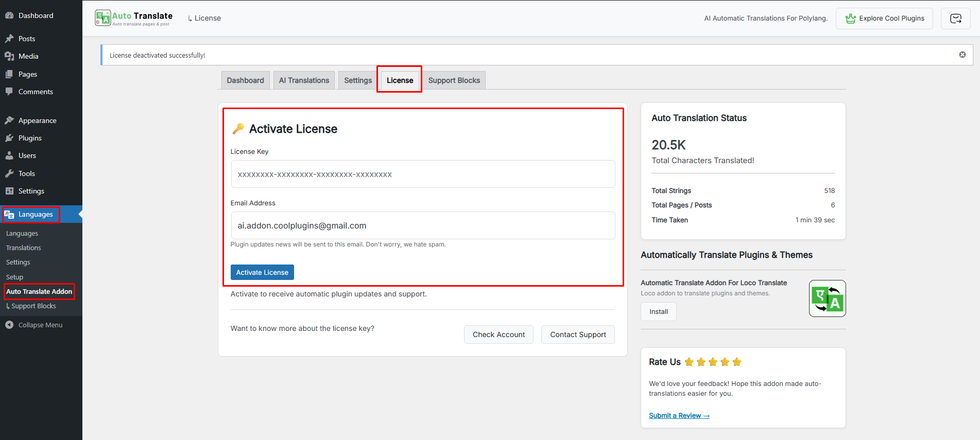Focus the Email Address input field
Image resolution: width=980 pixels, height=440 pixels.
coord(423,225)
